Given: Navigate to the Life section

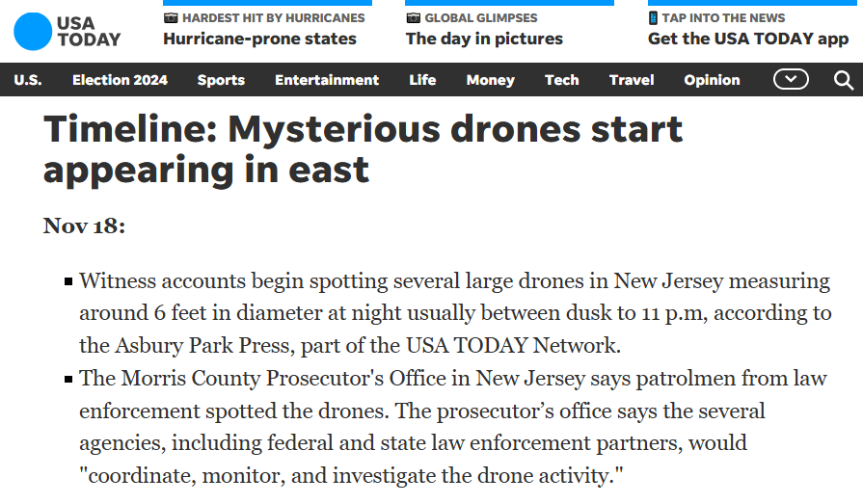Looking at the screenshot, I should (x=422, y=80).
